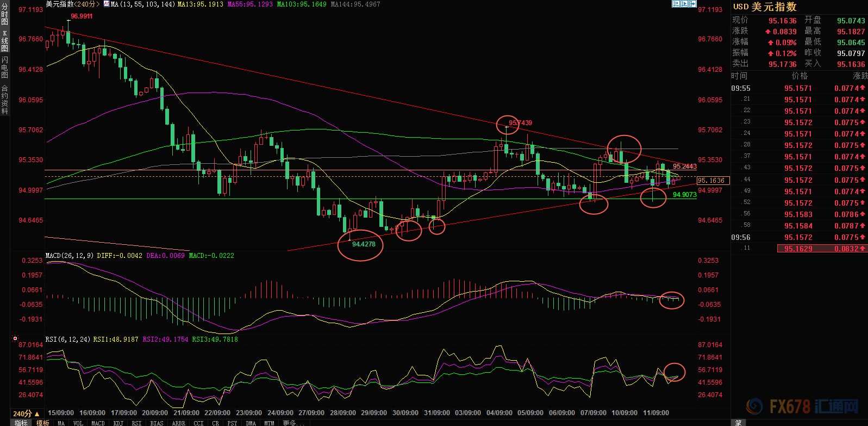868x426 pixels.
Task: Click the 现价 value 95.1636
Action: pyautogui.click(x=783, y=21)
